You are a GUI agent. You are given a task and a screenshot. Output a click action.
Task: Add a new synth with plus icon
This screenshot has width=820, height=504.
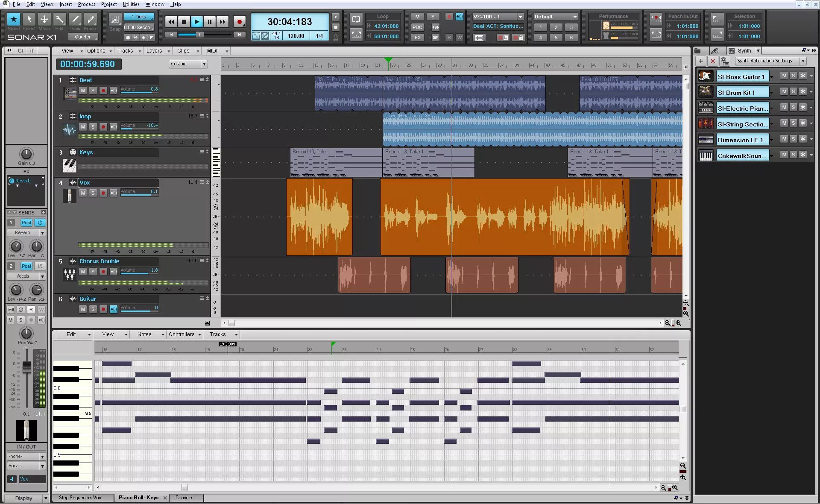coord(700,61)
